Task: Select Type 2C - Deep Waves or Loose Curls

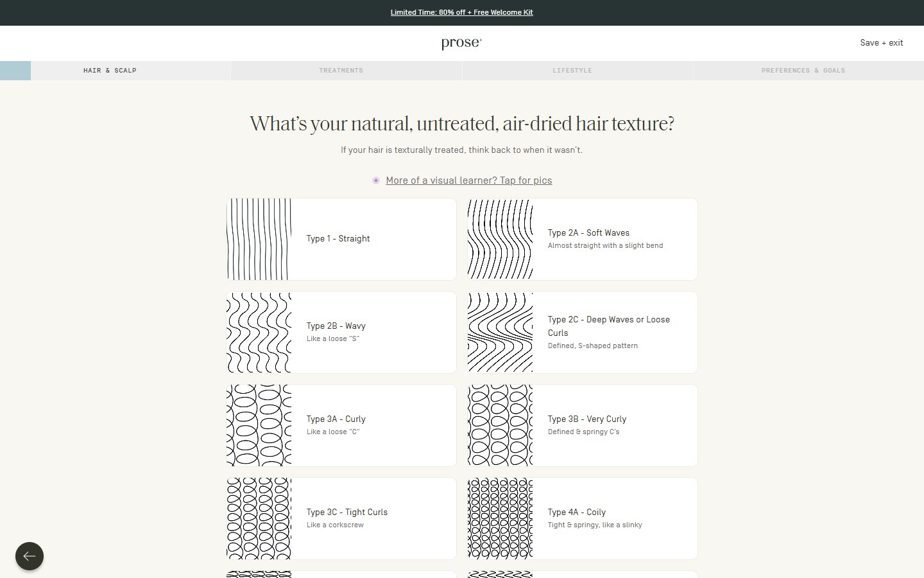Action: (609, 326)
